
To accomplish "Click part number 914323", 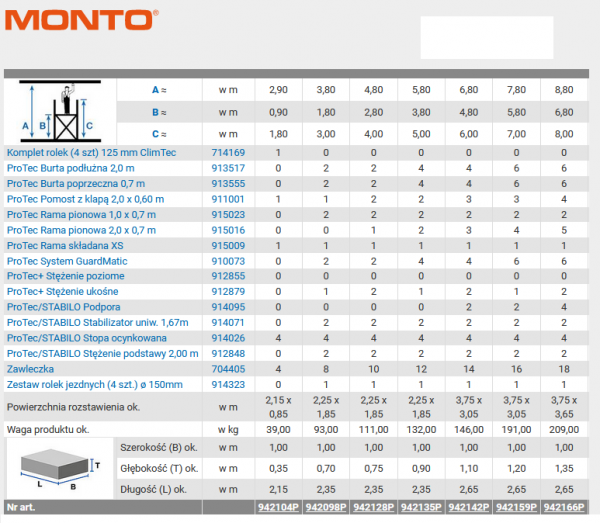I will [228, 385].
